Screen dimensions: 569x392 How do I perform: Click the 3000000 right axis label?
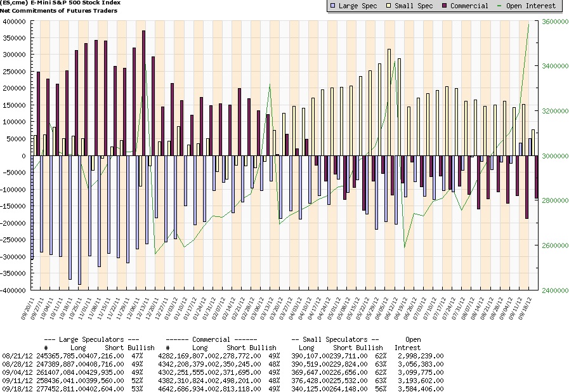tap(555, 155)
